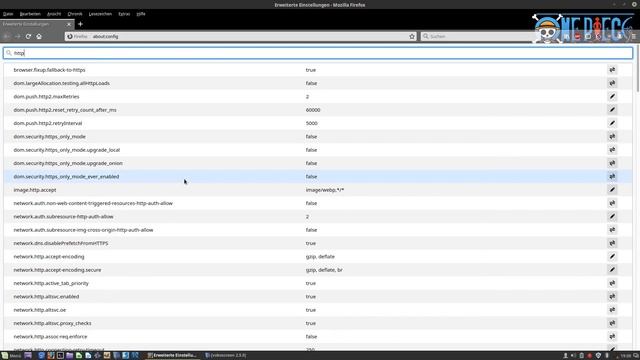Bookmark this page with the star icon
Image resolution: width=640 pixels, height=360 pixels.
(x=412, y=36)
